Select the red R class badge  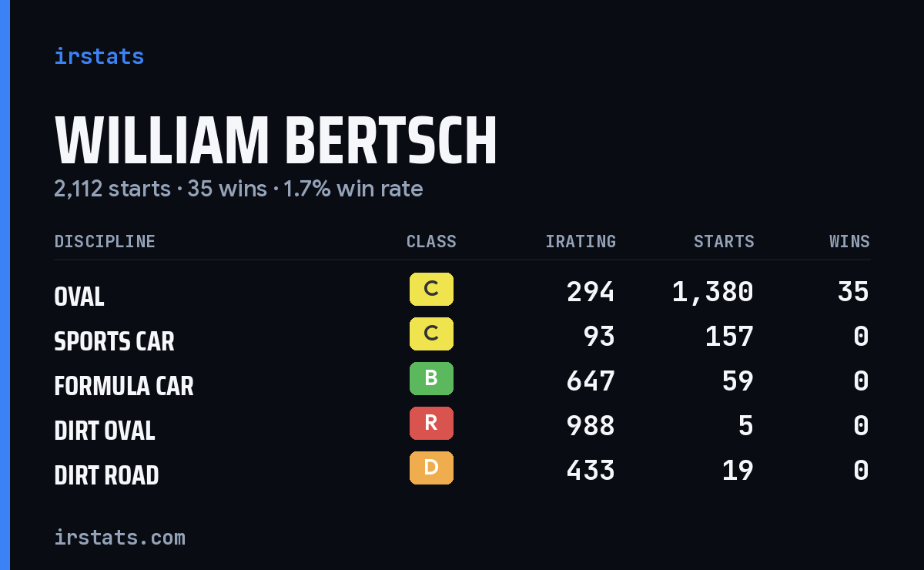point(431,424)
